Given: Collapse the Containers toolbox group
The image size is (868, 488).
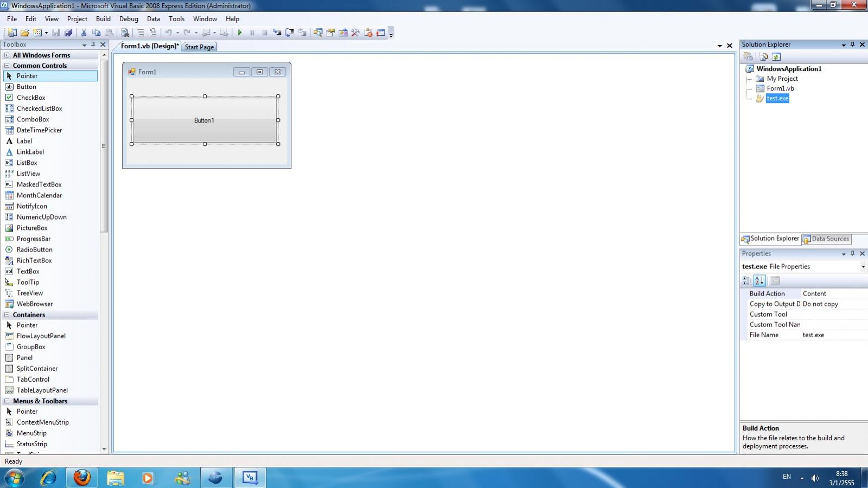Looking at the screenshot, I should click(7, 314).
